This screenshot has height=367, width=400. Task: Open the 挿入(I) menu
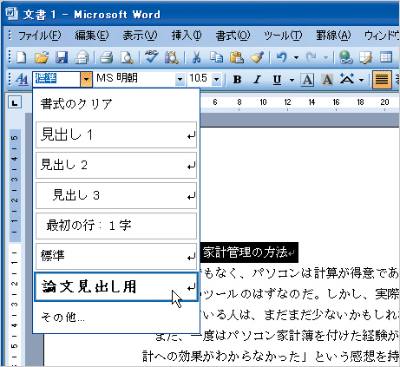[x=186, y=35]
